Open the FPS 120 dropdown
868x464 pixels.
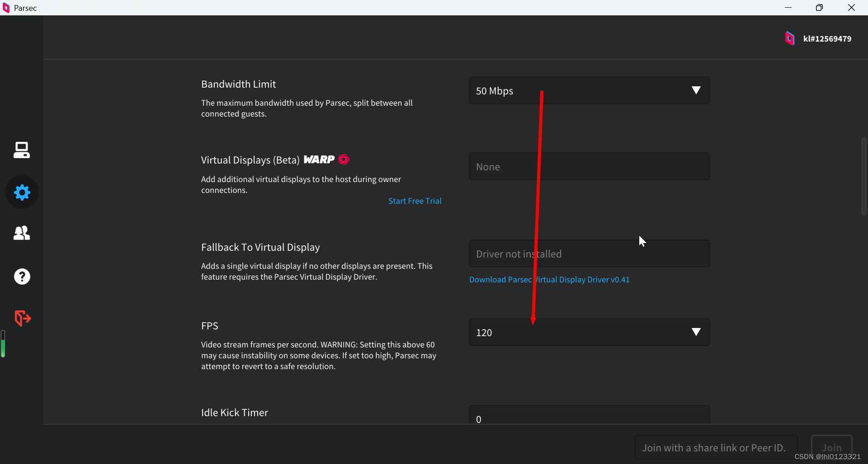589,333
